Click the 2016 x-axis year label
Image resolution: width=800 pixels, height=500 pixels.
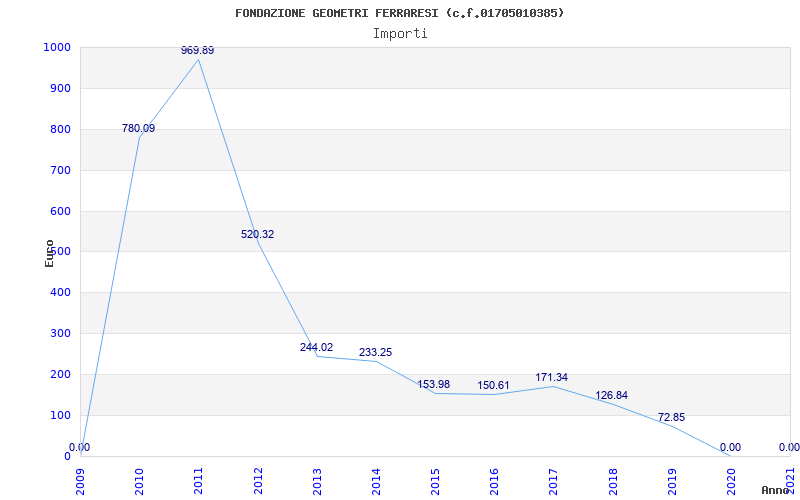pyautogui.click(x=494, y=481)
